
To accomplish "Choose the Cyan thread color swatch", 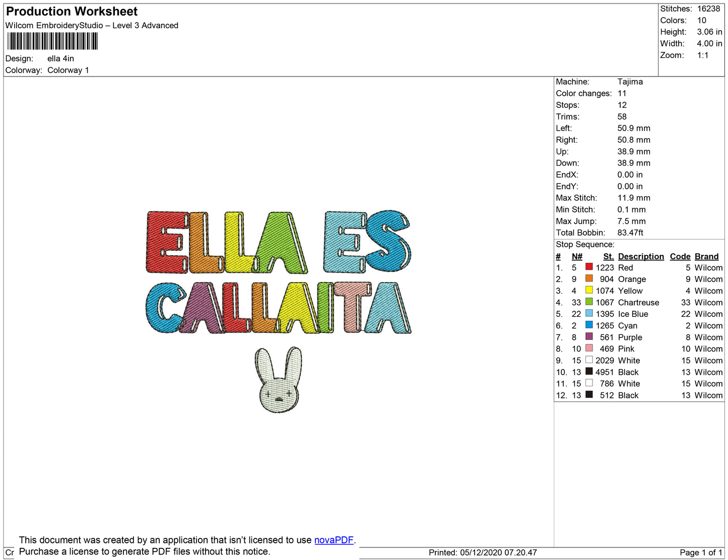I will (588, 325).
